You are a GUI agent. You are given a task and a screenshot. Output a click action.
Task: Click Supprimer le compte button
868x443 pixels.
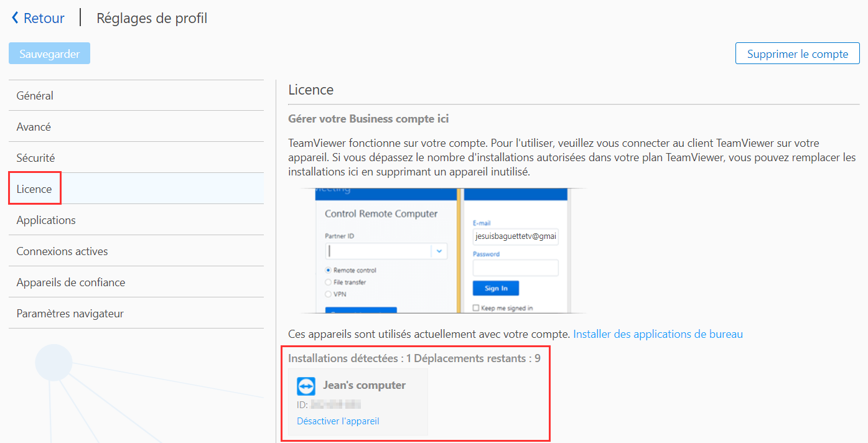(x=798, y=54)
